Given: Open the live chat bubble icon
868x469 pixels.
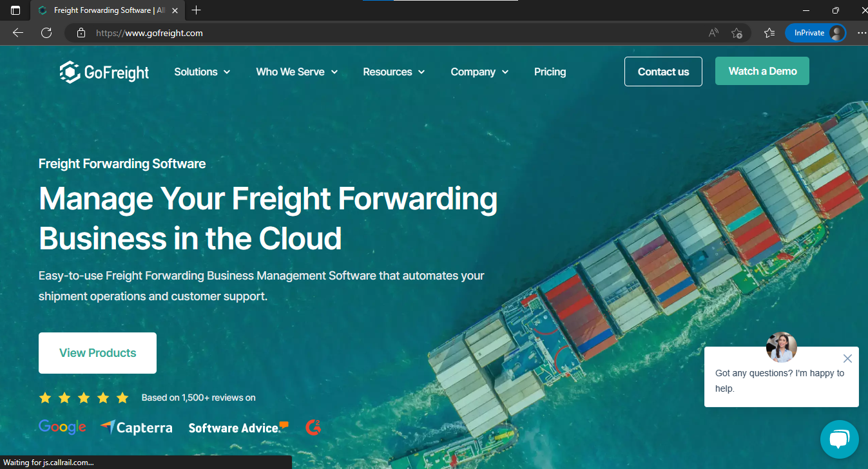Looking at the screenshot, I should click(839, 439).
